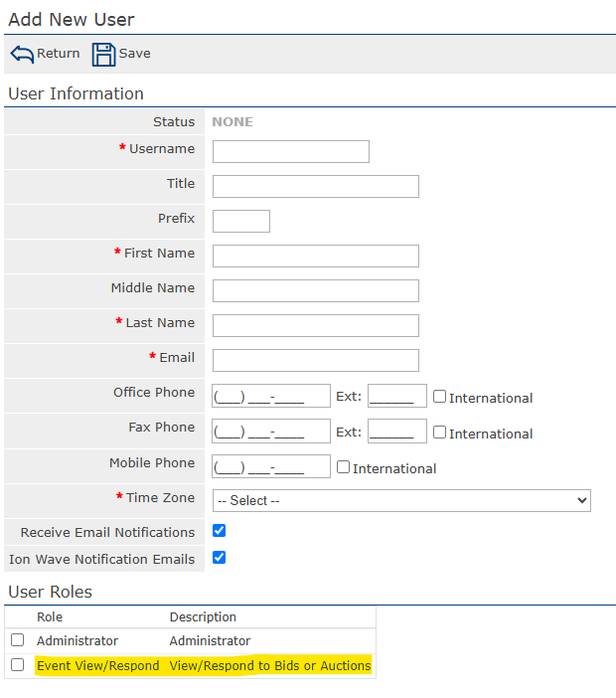Click the Receive Email Notifications label
The image size is (616, 698).
point(107,532)
